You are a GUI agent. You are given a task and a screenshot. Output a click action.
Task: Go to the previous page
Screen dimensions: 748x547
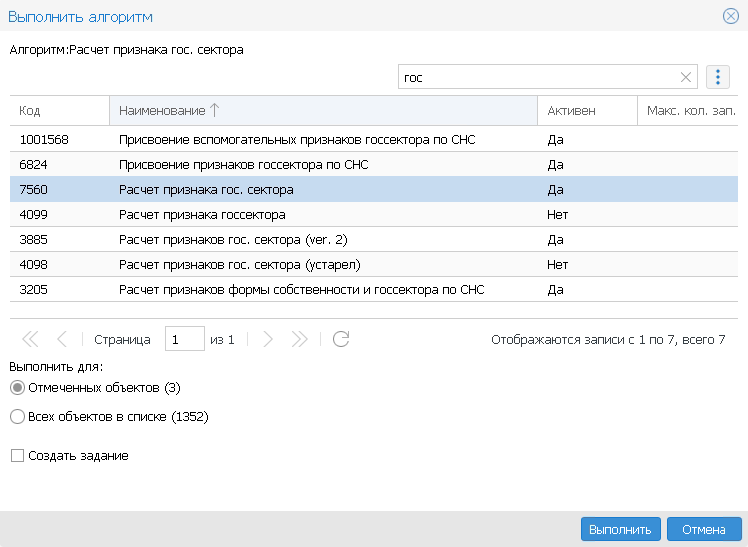(62, 339)
